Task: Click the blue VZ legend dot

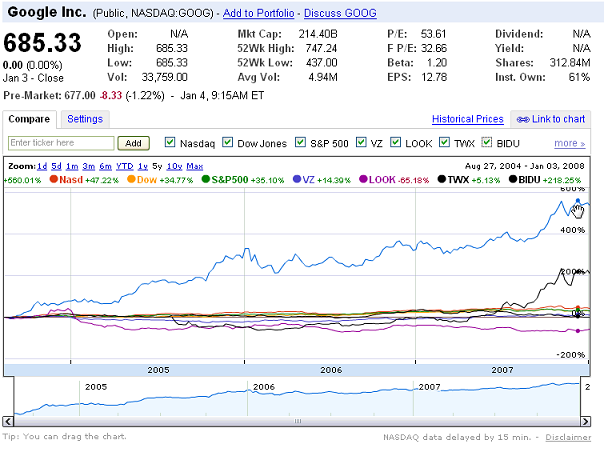Action: coord(297,179)
